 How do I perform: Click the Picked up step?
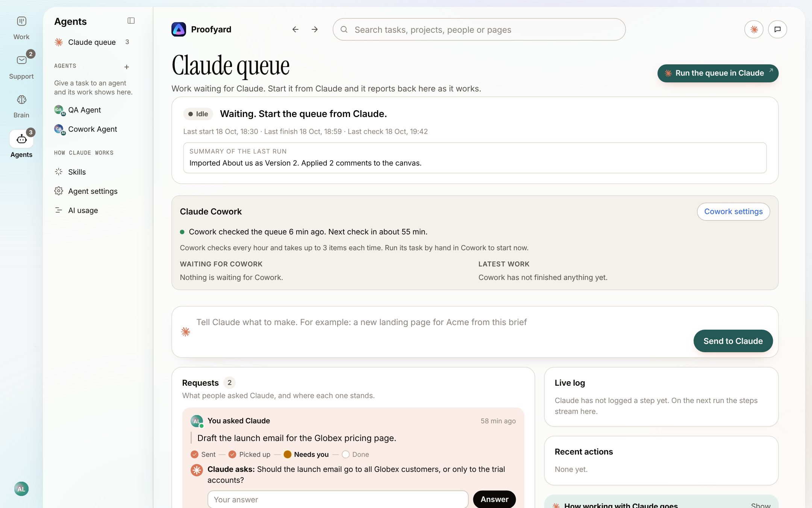pos(250,454)
